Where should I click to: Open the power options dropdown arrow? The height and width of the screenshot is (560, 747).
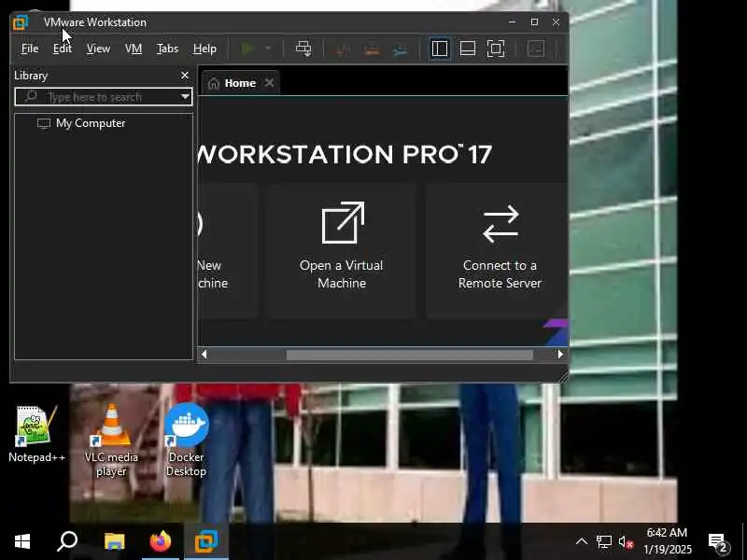[268, 49]
